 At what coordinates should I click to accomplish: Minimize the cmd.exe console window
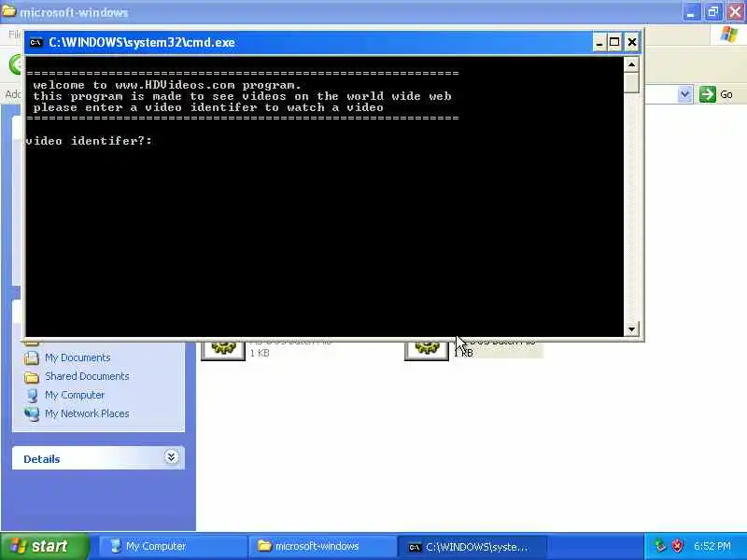click(x=599, y=42)
